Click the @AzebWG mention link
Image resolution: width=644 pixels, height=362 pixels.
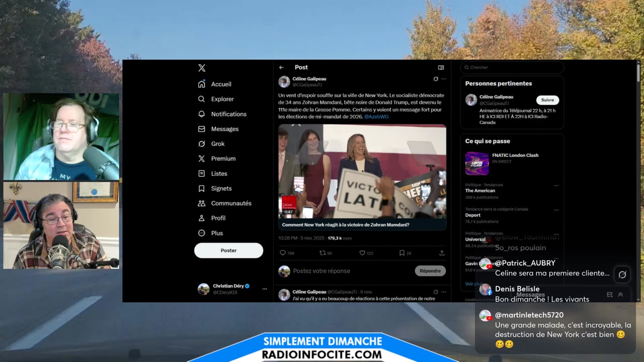click(x=376, y=117)
